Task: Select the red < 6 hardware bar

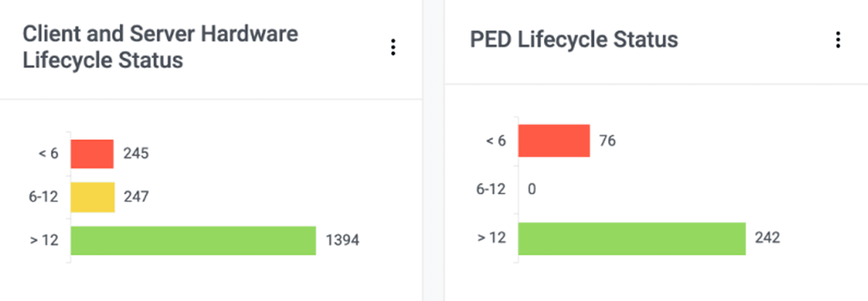Action: coord(92,154)
